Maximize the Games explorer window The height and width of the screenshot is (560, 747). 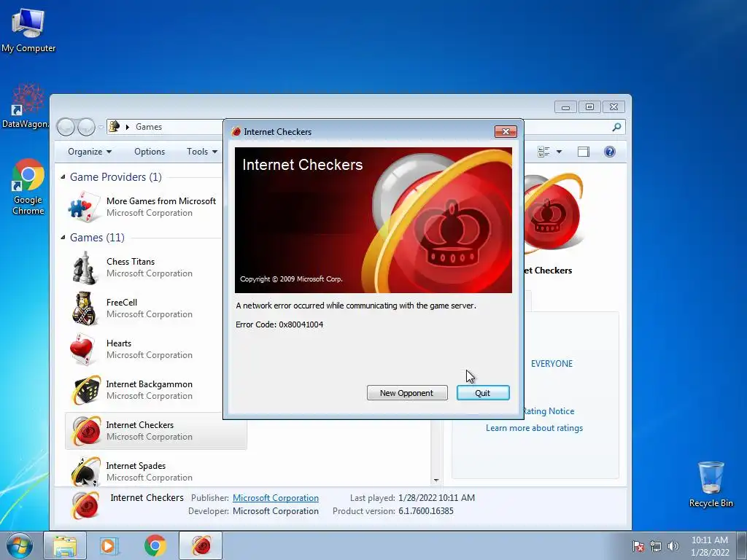point(589,106)
